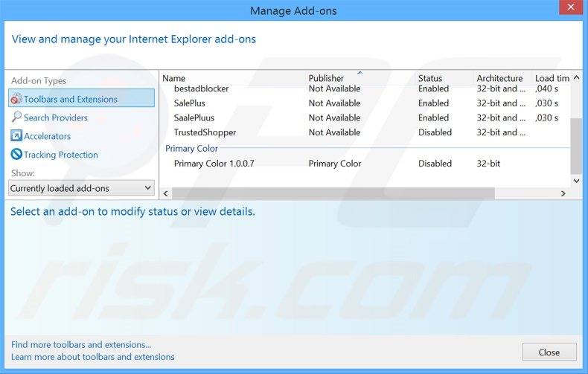Open Find more toolbars and extensions link

click(81, 344)
